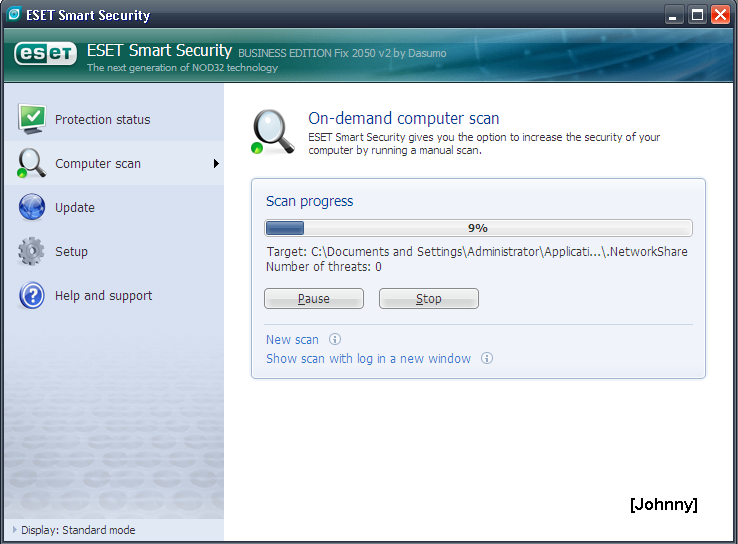The width and height of the screenshot is (738, 544).
Task: Click the Scan progress heading
Action: [309, 201]
